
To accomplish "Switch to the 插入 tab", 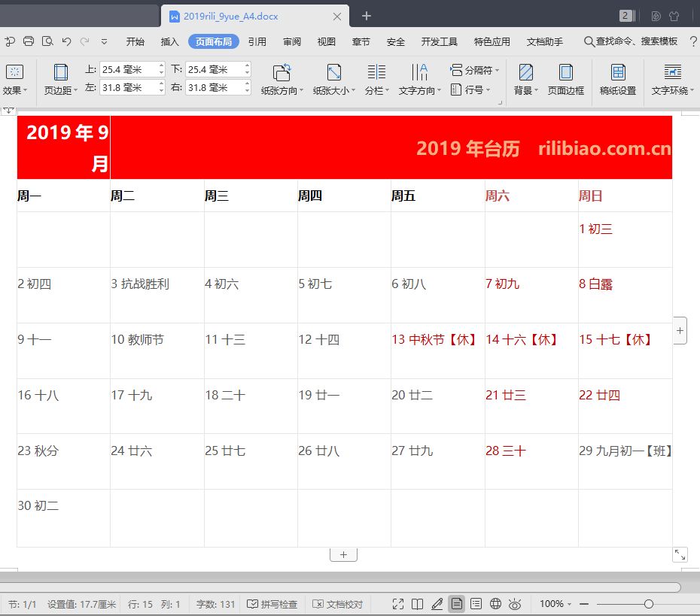I will point(169,41).
